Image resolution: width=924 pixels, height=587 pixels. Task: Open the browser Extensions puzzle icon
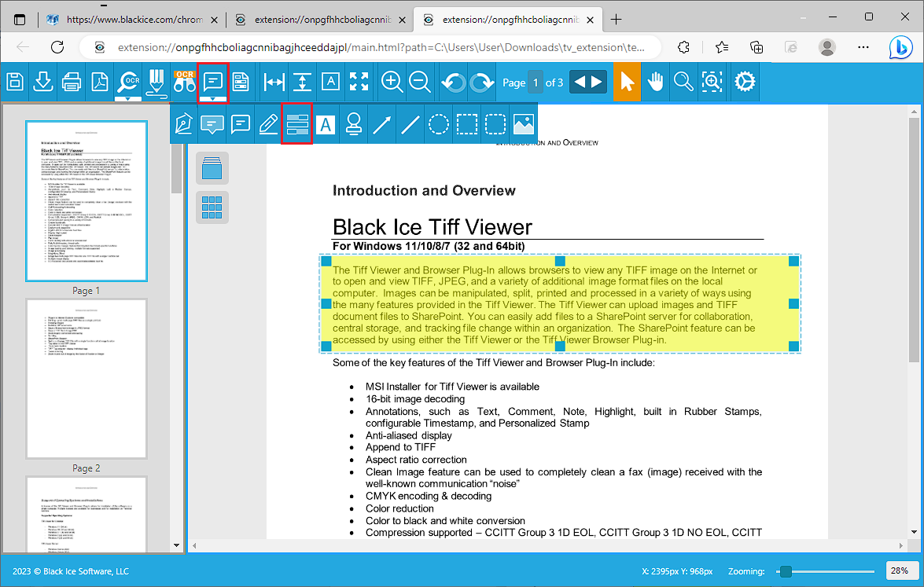(x=683, y=47)
